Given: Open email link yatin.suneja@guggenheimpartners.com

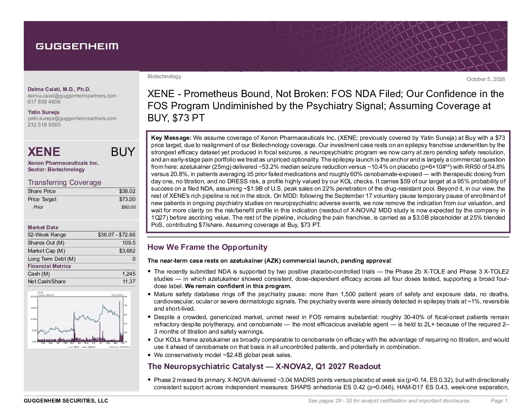Looking at the screenshot, I should 72,118.
